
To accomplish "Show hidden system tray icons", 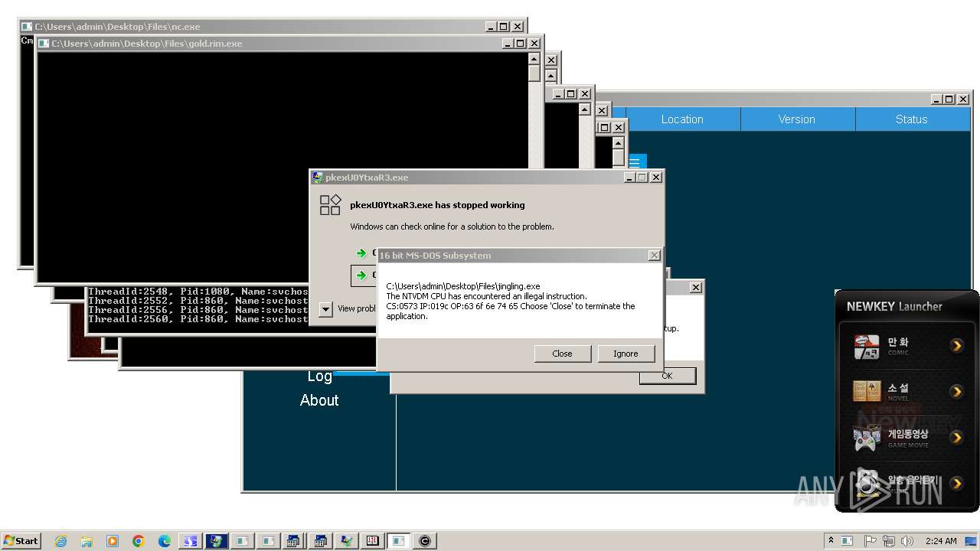I will [x=831, y=540].
